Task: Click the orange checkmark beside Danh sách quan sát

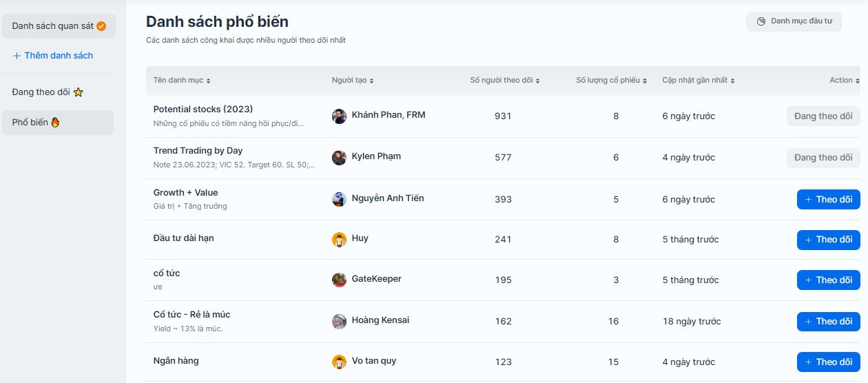Action: pos(101,26)
